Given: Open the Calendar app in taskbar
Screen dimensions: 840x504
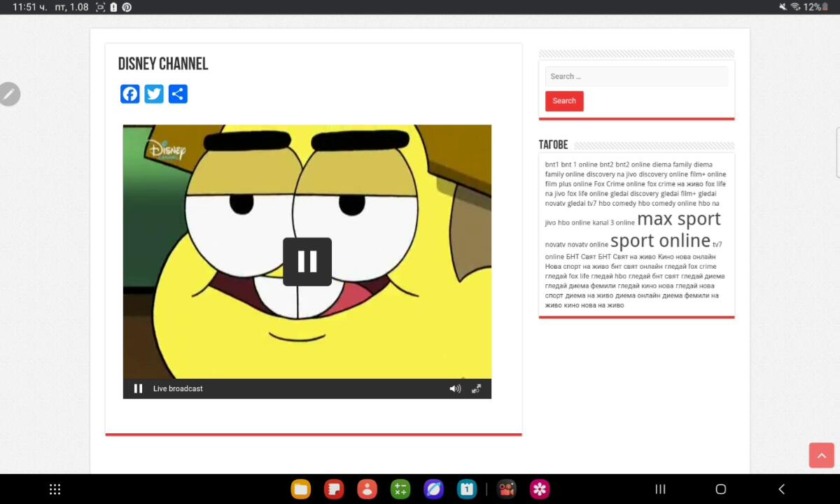Looking at the screenshot, I should click(x=467, y=489).
